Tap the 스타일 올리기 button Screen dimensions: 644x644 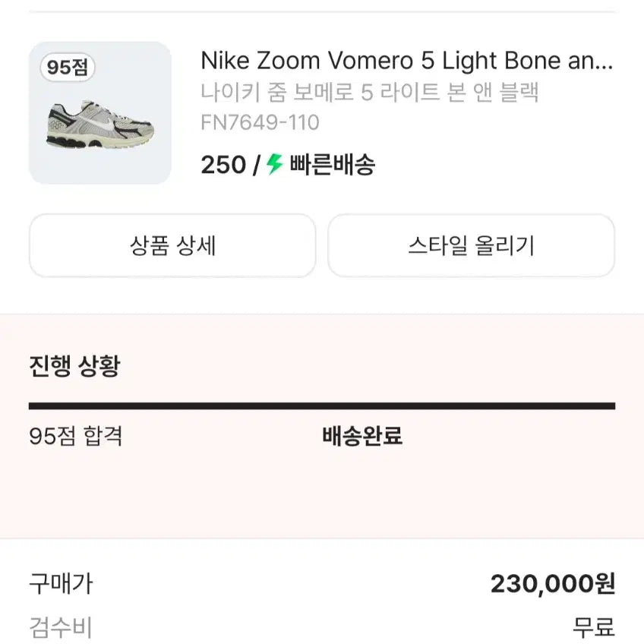click(x=471, y=245)
